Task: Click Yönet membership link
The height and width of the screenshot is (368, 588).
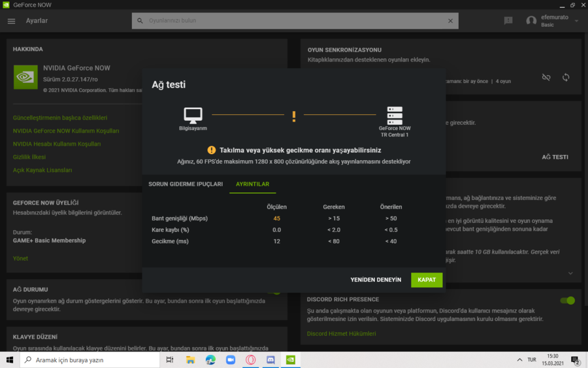Action: pos(20,258)
